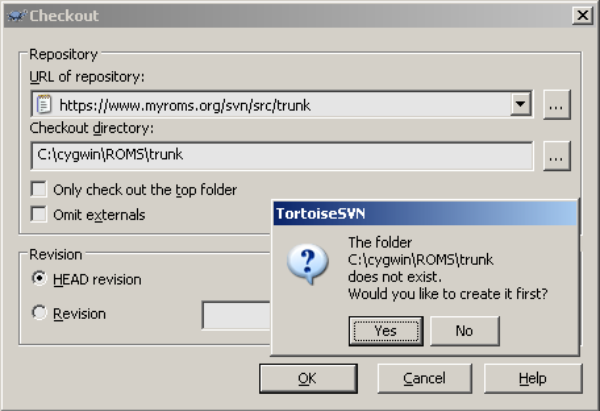600x411 pixels.
Task: Enable Only check out the top folder
Action: pyautogui.click(x=39, y=189)
